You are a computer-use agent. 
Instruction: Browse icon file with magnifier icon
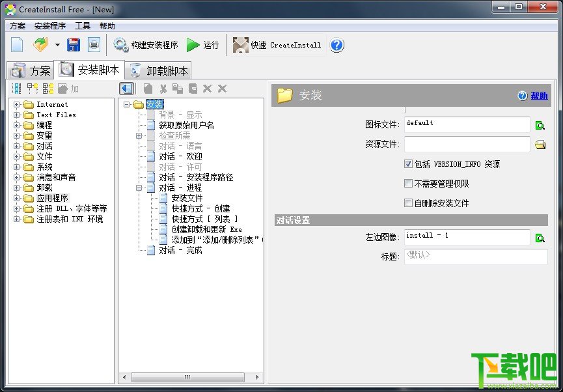pyautogui.click(x=540, y=126)
